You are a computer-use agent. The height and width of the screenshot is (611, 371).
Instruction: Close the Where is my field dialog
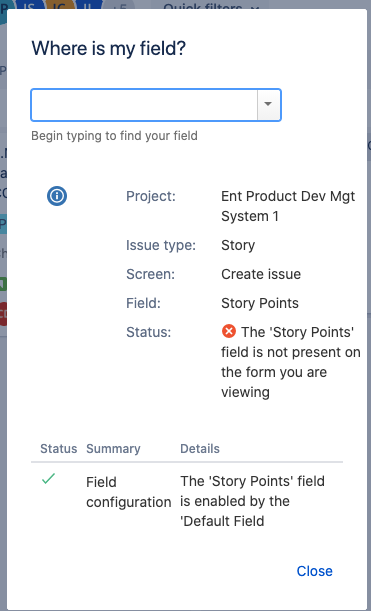(314, 571)
